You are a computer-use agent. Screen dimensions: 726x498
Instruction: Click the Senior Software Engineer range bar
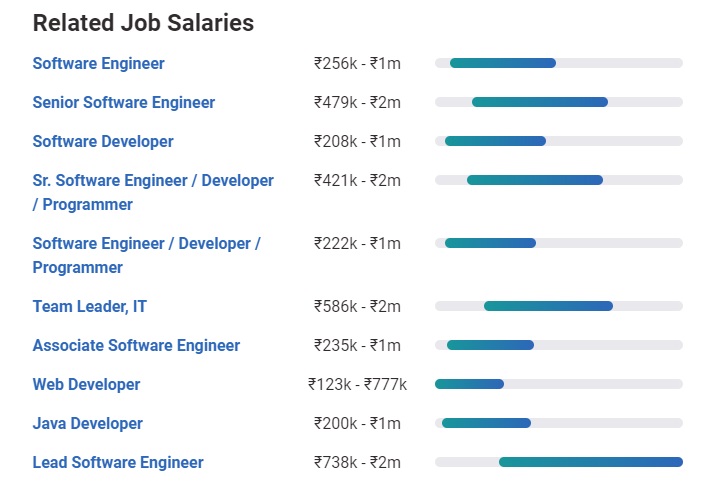point(539,102)
